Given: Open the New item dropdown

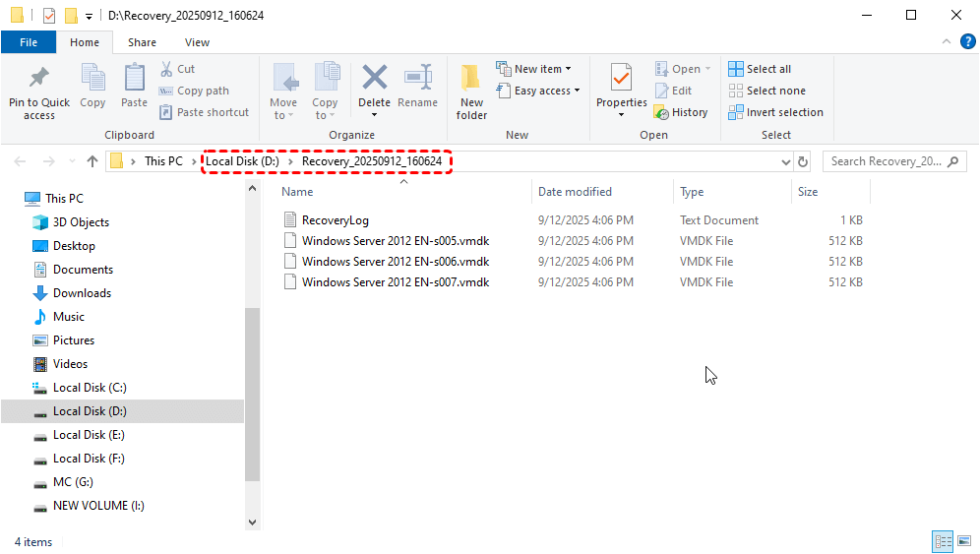Looking at the screenshot, I should coord(533,69).
